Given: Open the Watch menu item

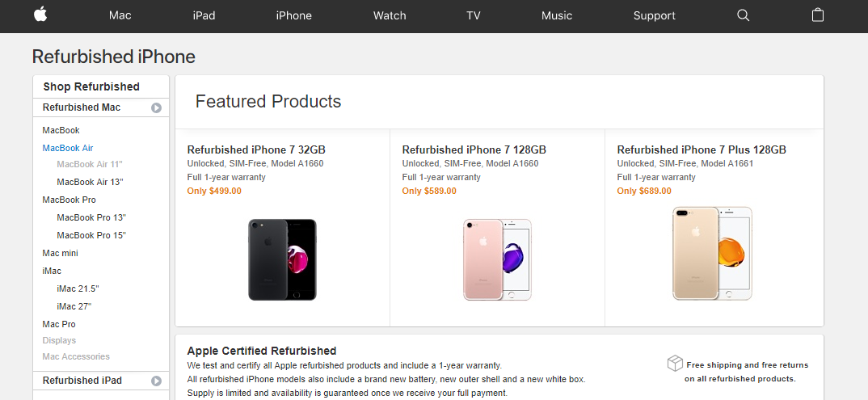Looking at the screenshot, I should (390, 15).
